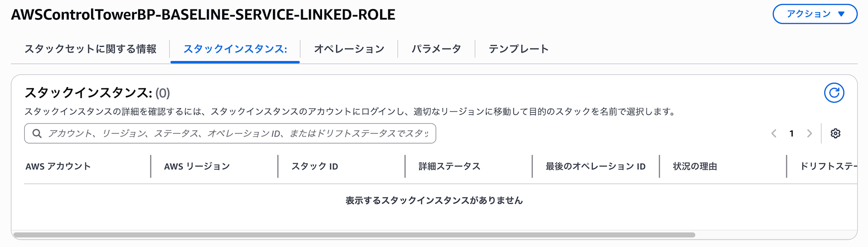Click the スタック ID column header
This screenshot has height=247, width=868.
coord(315,166)
